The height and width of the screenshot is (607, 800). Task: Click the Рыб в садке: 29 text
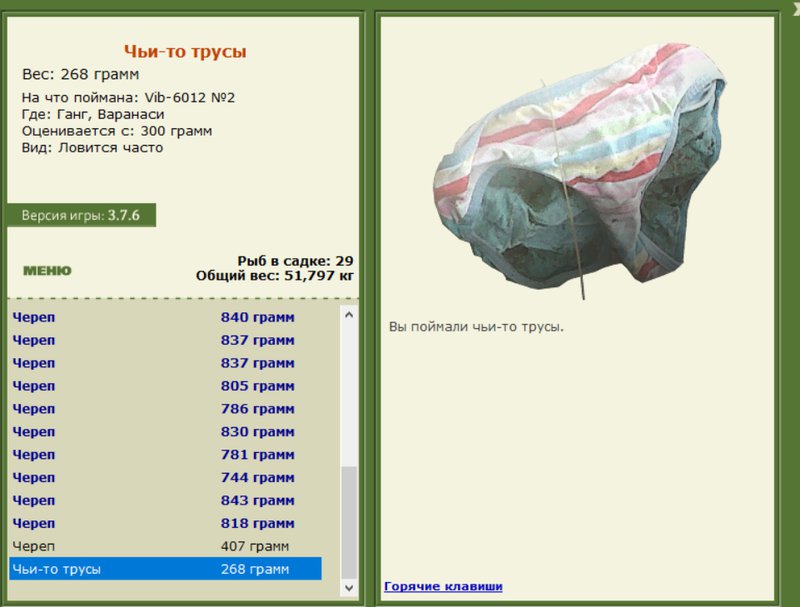(295, 261)
